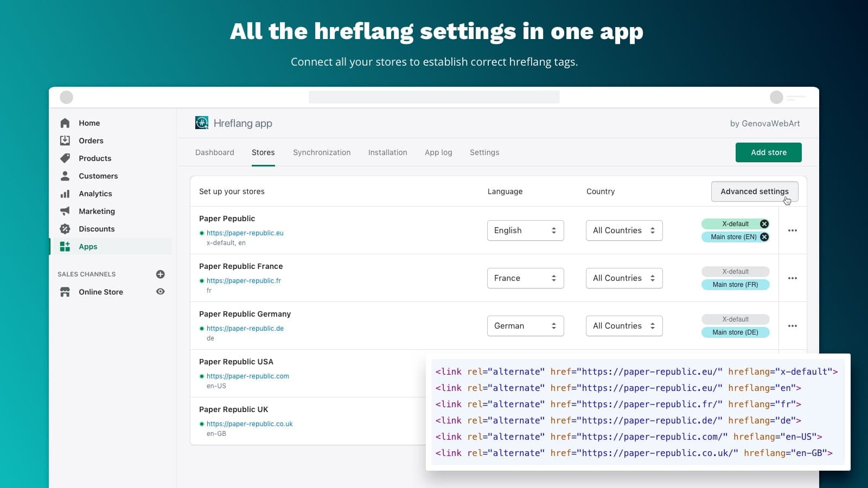Open language dropdown showing English
The image size is (868, 488).
coord(525,230)
